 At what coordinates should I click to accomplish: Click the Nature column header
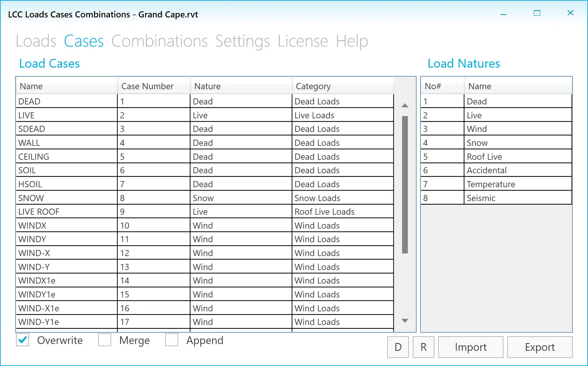coord(241,86)
